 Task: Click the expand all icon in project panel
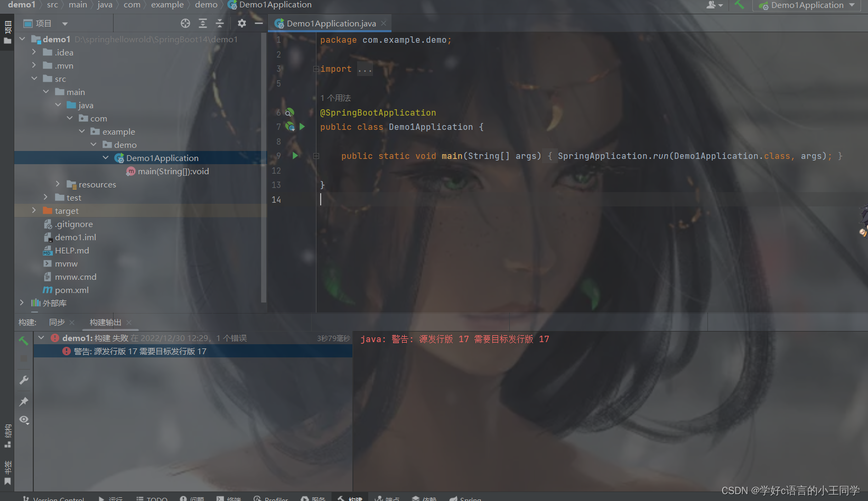(203, 23)
